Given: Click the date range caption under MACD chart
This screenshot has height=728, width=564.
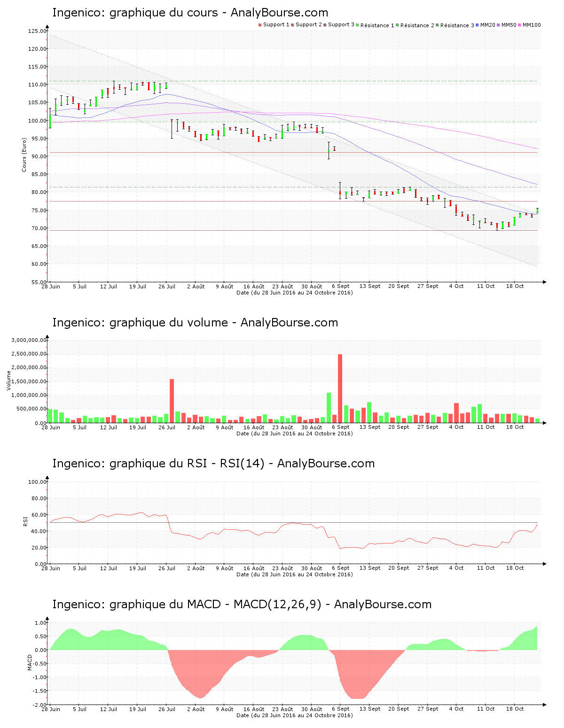Looking at the screenshot, I should (x=294, y=715).
